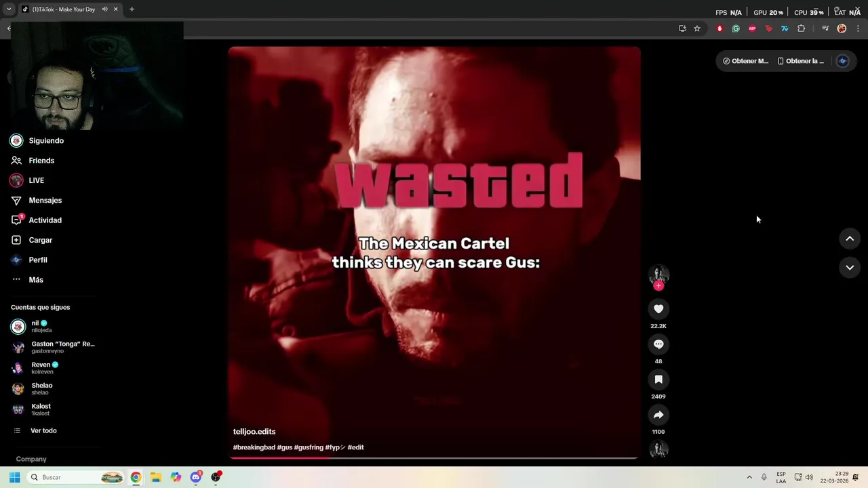Expand the Company footer section
The width and height of the screenshot is (868, 488).
coord(31,459)
